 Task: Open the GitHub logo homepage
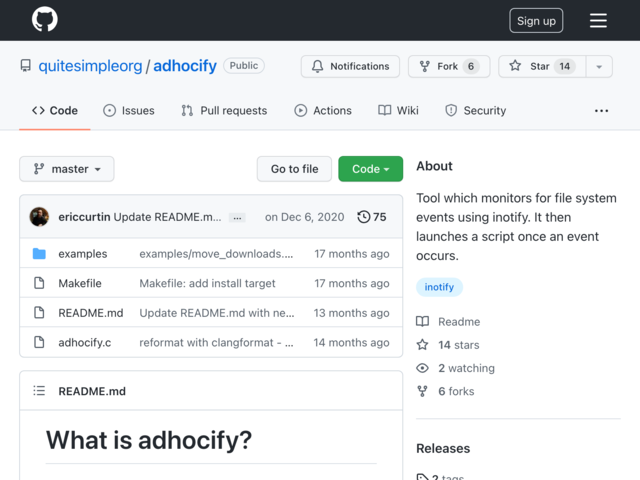tap(45, 20)
